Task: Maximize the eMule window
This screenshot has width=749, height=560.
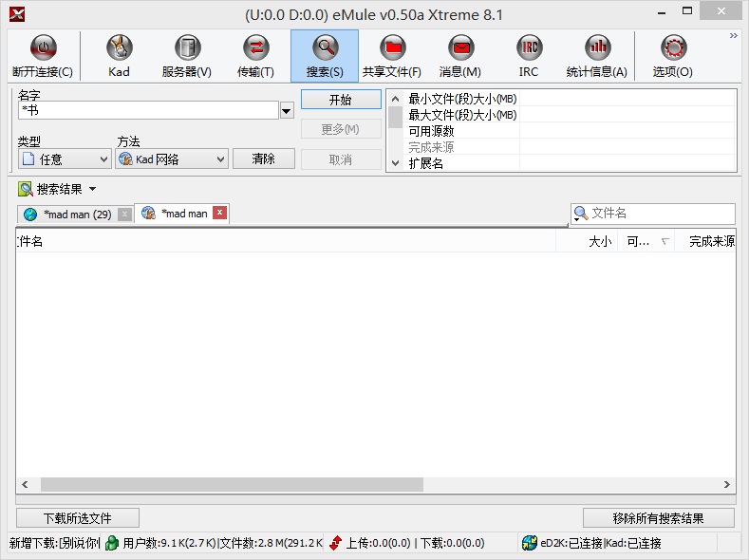Action: tap(687, 11)
